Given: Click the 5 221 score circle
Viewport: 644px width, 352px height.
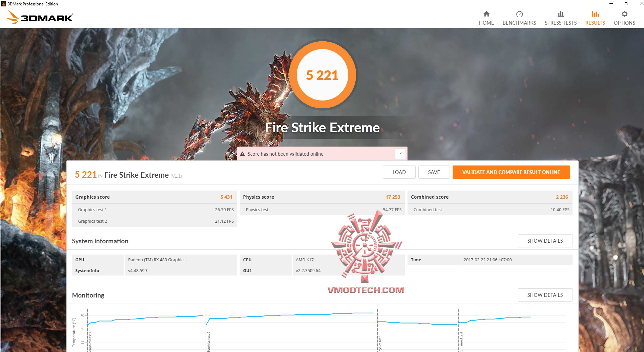Looking at the screenshot, I should (x=322, y=75).
